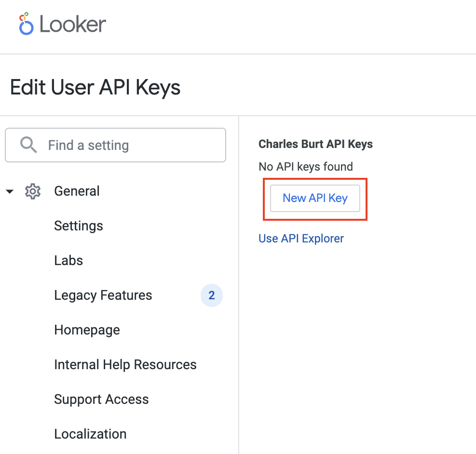Collapse the General settings section
This screenshot has height=454, width=476.
[10, 191]
